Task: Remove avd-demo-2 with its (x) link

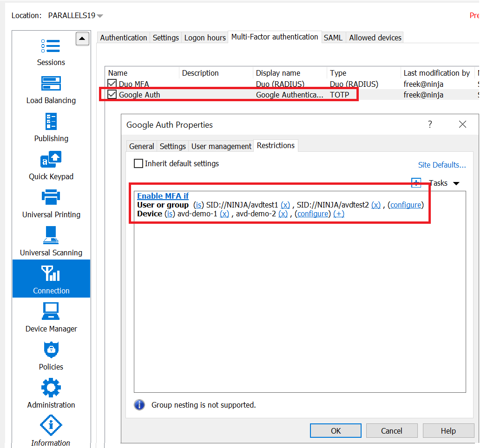Action: [x=283, y=214]
